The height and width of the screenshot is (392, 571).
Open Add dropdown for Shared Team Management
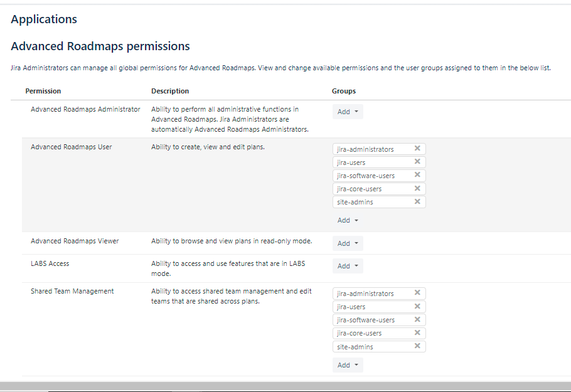(348, 365)
